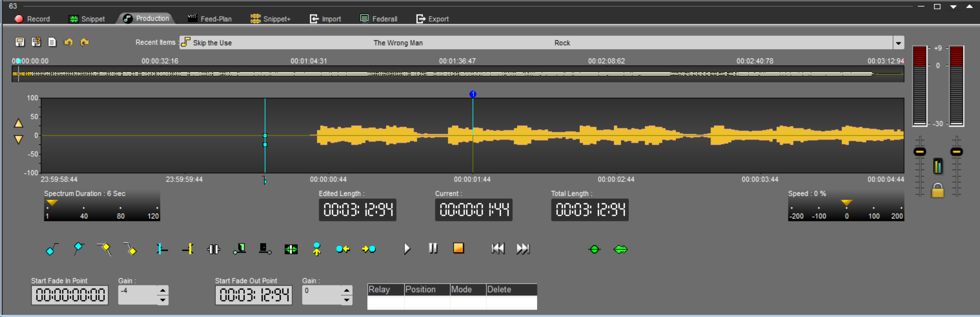
Task: Click the Undo arrow icon
Action: tap(68, 42)
